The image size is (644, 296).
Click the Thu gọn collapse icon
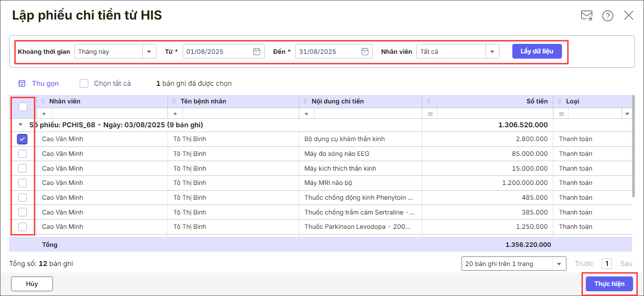click(x=22, y=83)
